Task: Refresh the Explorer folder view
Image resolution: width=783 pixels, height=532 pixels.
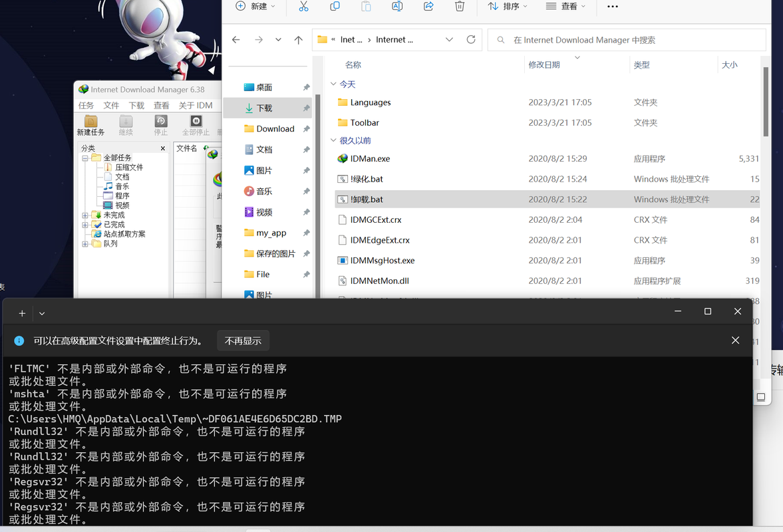Action: 471,39
